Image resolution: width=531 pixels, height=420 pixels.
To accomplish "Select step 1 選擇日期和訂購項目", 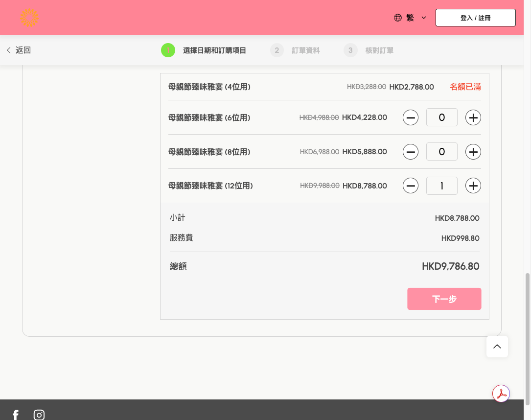I will point(204,50).
